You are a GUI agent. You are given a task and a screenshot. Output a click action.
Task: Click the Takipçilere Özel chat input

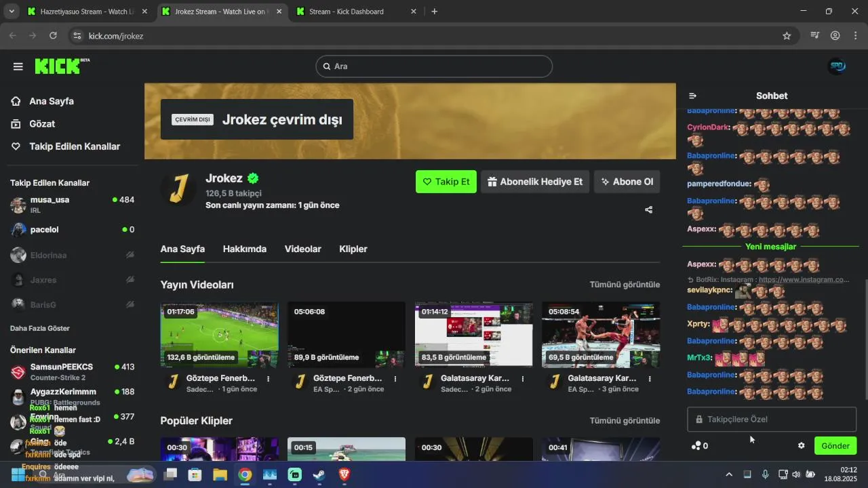[772, 420]
